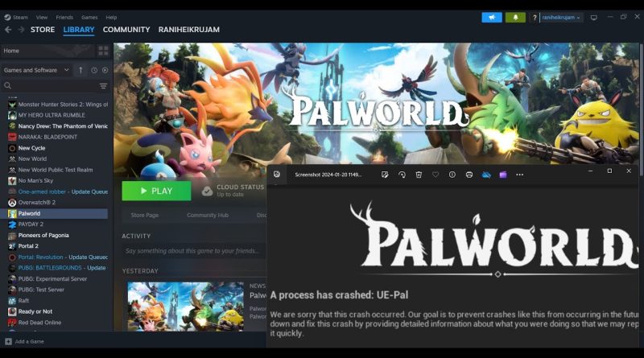Click the Add a Game plus icon
Viewport: 644px width, 358px height.
coord(8,342)
